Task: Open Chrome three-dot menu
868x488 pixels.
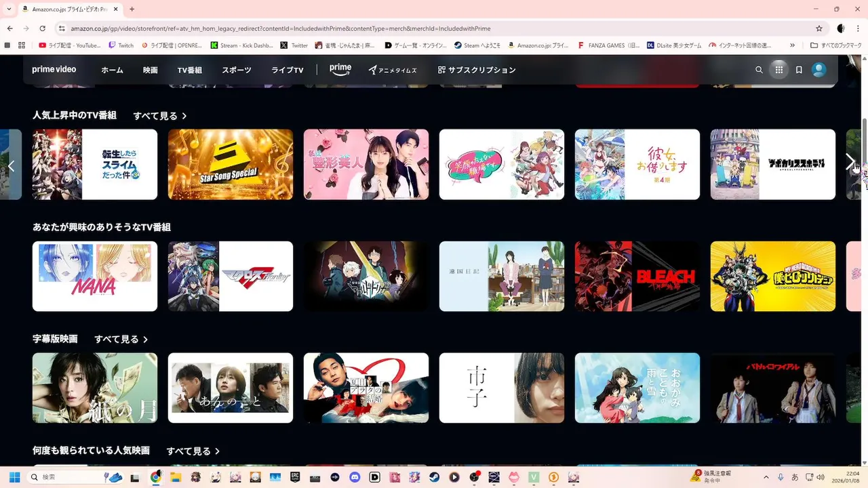Action: [x=857, y=28]
